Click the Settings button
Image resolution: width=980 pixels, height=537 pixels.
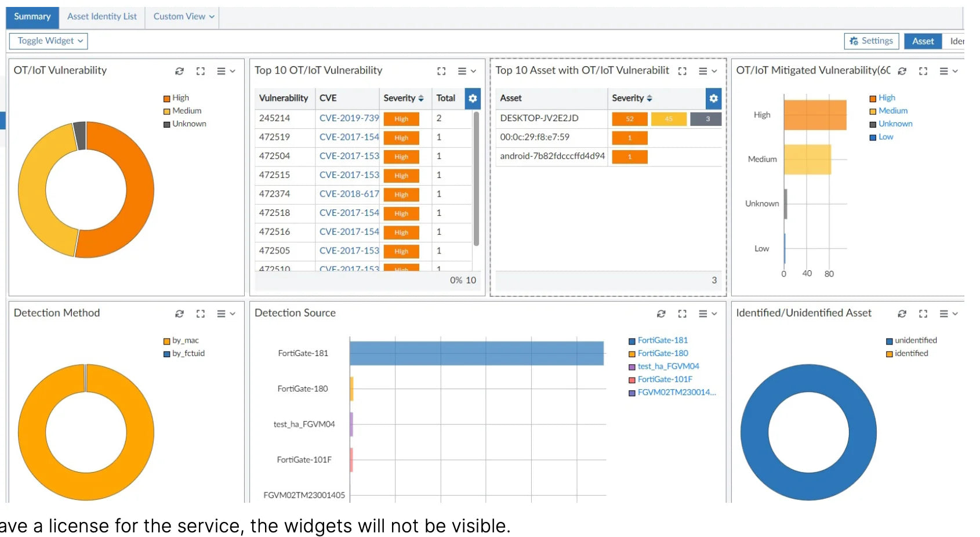[x=871, y=41]
